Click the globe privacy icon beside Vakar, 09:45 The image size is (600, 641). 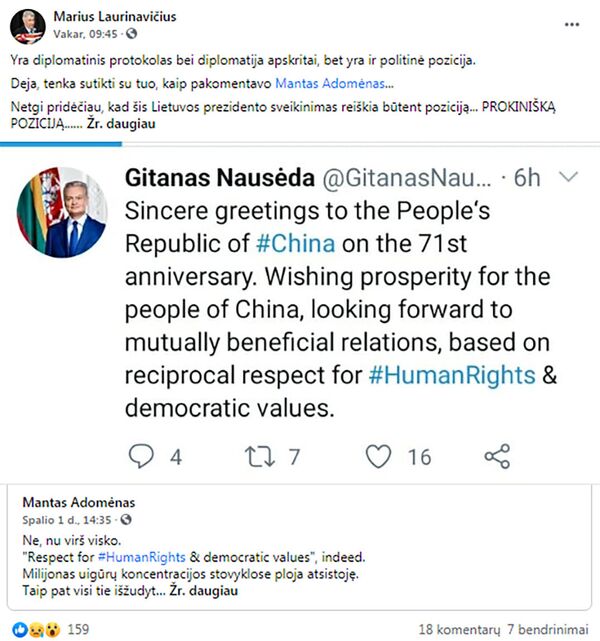(131, 34)
